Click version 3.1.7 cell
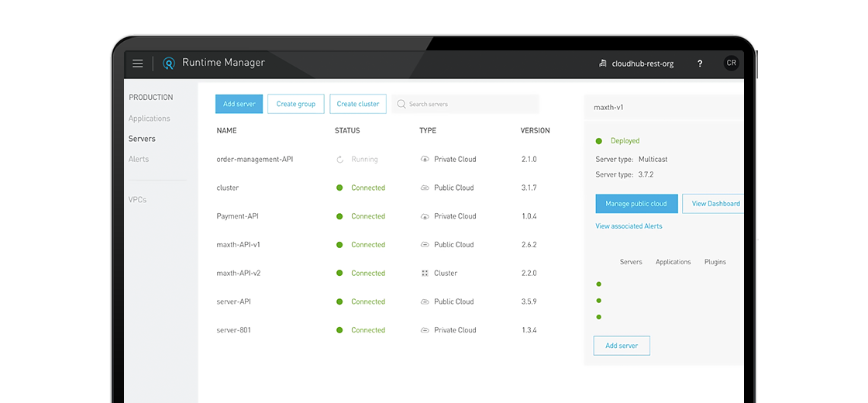 pos(529,188)
